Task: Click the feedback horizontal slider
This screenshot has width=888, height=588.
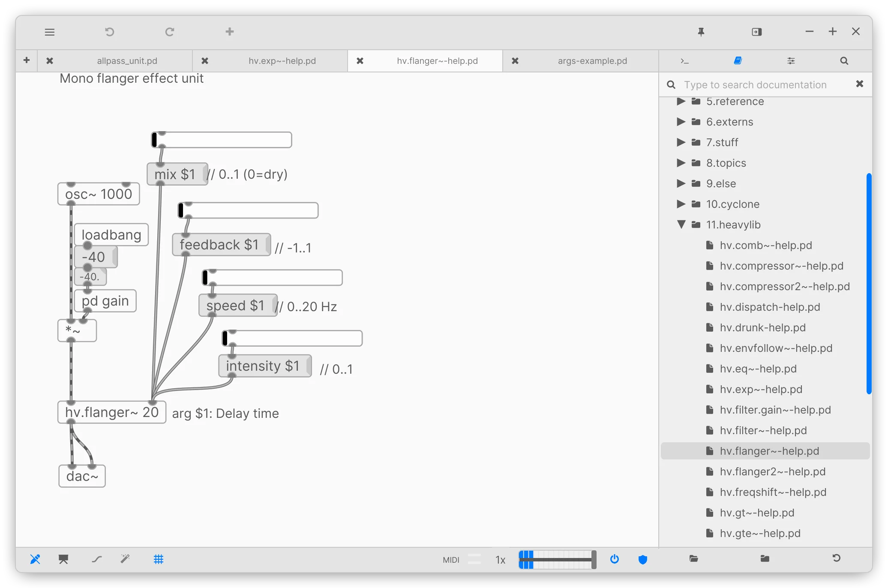Action: (248, 210)
